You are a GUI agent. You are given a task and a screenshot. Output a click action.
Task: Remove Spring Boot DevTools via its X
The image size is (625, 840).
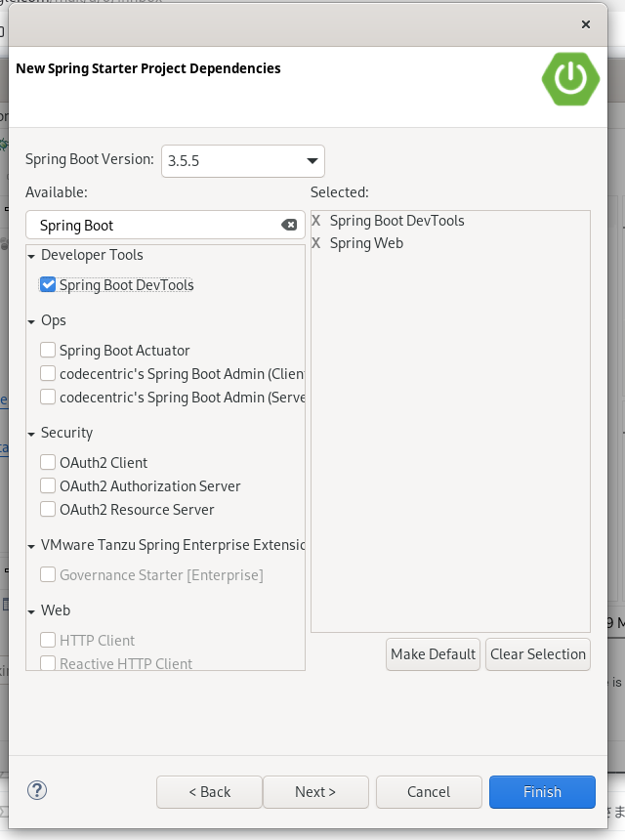316,221
